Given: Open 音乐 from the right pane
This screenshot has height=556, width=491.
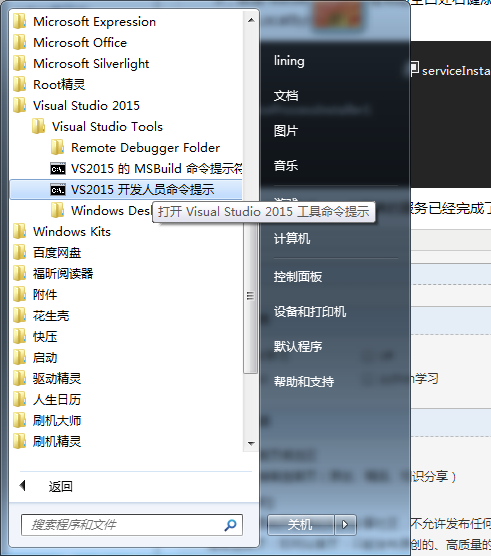Looking at the screenshot, I should click(x=286, y=166).
